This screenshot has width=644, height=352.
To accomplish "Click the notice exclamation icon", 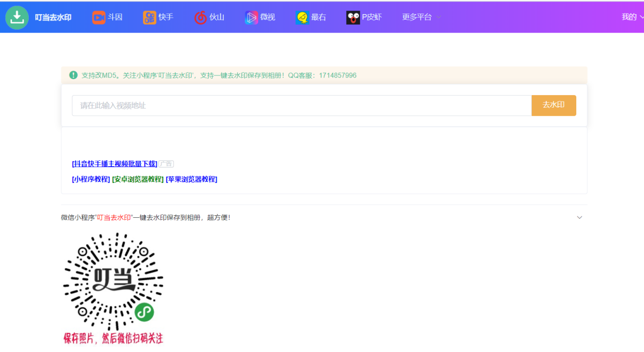I will click(73, 74).
